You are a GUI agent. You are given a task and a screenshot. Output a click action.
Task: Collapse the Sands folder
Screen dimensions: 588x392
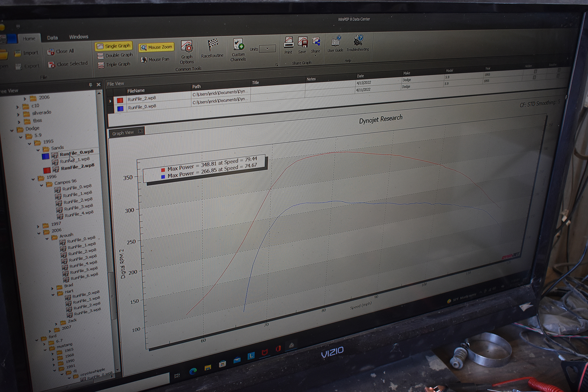(38, 150)
